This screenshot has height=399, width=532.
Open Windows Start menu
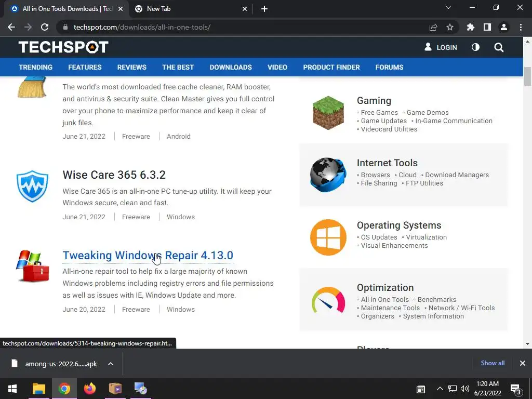click(x=12, y=389)
